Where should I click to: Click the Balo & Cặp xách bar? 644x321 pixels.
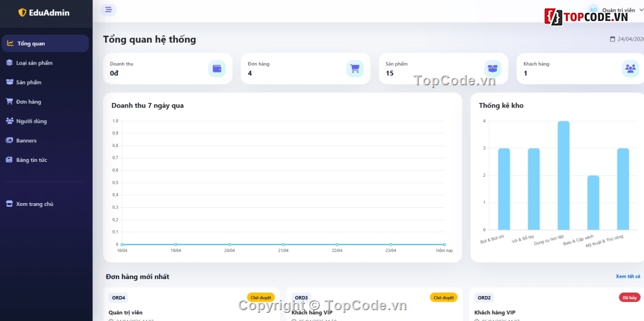[x=593, y=202]
